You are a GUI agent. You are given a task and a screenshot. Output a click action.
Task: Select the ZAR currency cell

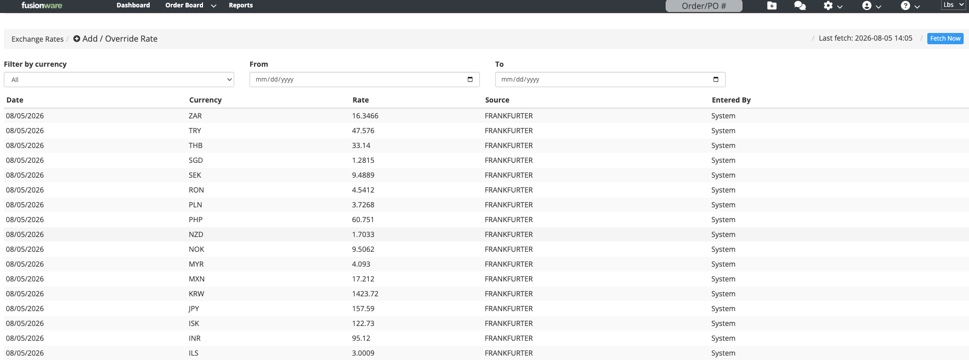(195, 116)
